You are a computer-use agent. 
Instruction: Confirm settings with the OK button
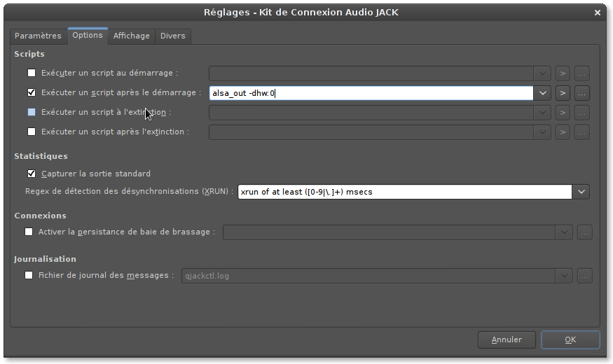pyautogui.click(x=570, y=339)
